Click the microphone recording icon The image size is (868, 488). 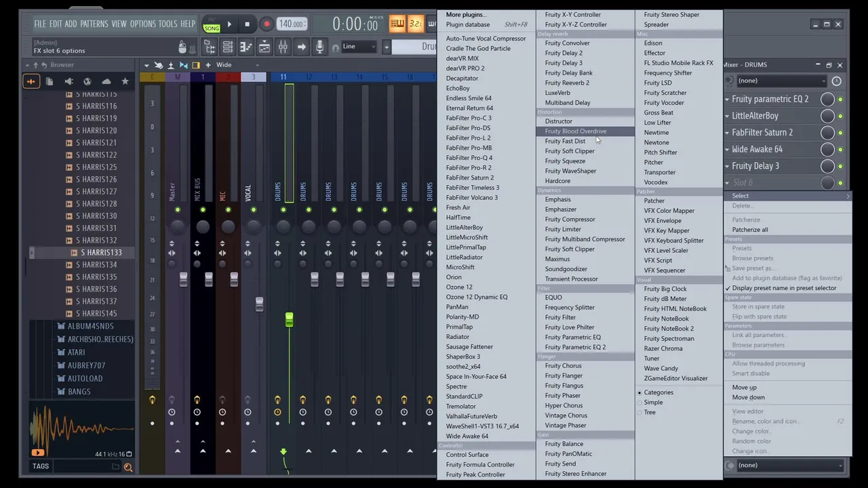pos(319,47)
